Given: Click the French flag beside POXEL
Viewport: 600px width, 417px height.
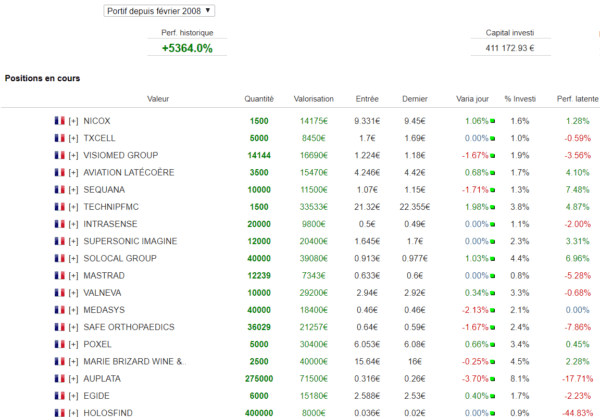Looking at the screenshot, I should (x=59, y=344).
